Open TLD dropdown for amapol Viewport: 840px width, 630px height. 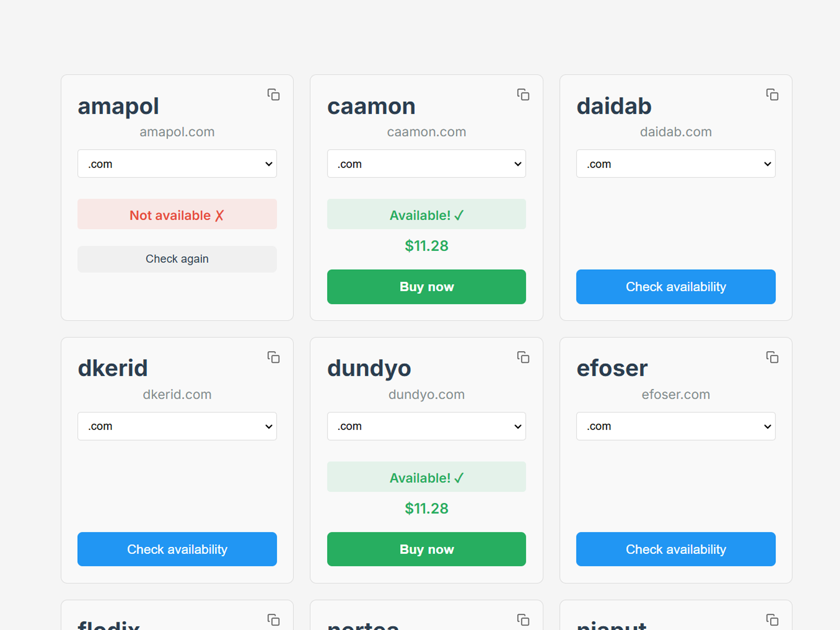pos(177,164)
